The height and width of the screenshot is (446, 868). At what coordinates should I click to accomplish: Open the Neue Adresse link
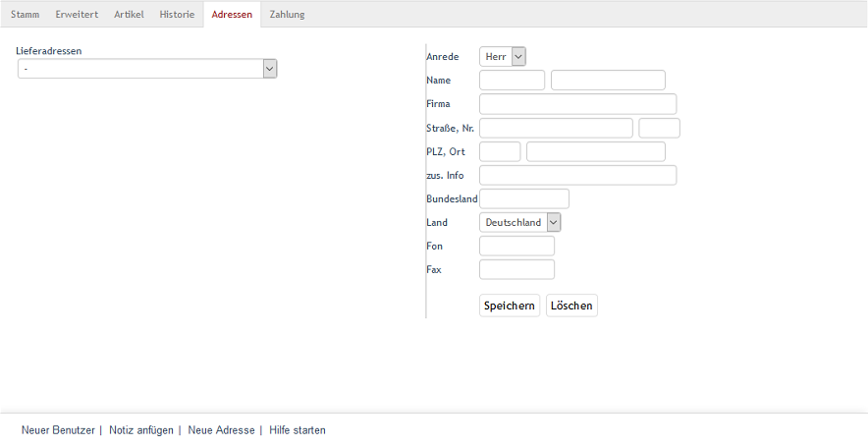pos(221,430)
